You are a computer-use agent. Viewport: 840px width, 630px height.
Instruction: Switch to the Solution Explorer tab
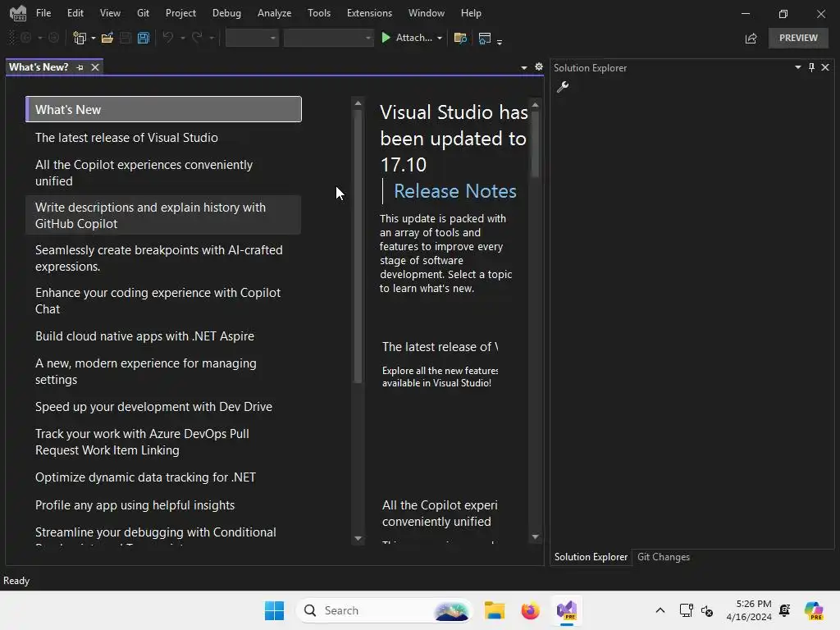(x=591, y=557)
